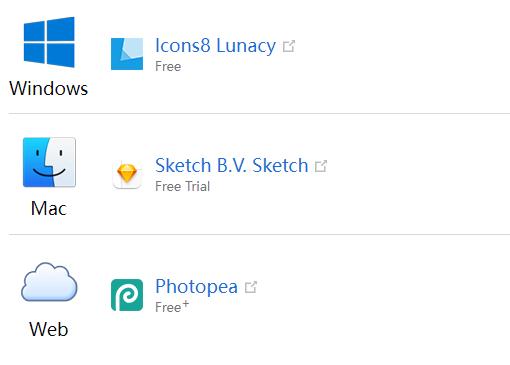The width and height of the screenshot is (510, 365).
Task: Click the Mac Finder face icon
Action: coord(49,162)
